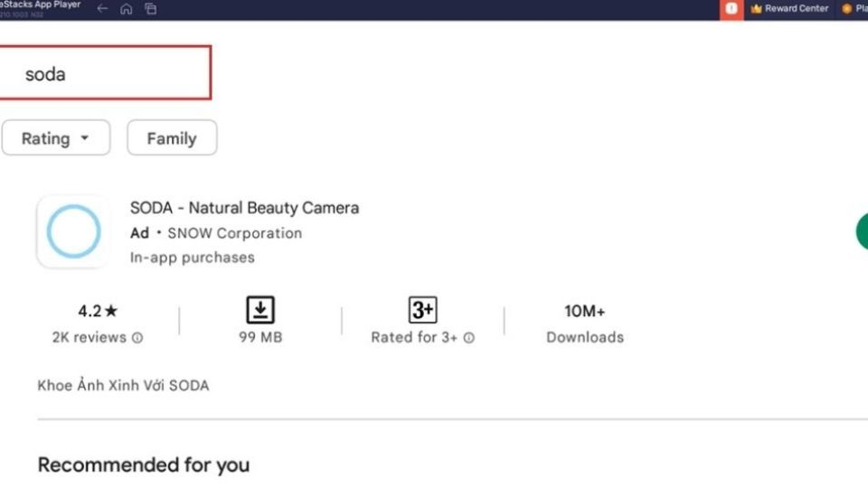Click SNOW Corporation developer name

click(x=235, y=233)
